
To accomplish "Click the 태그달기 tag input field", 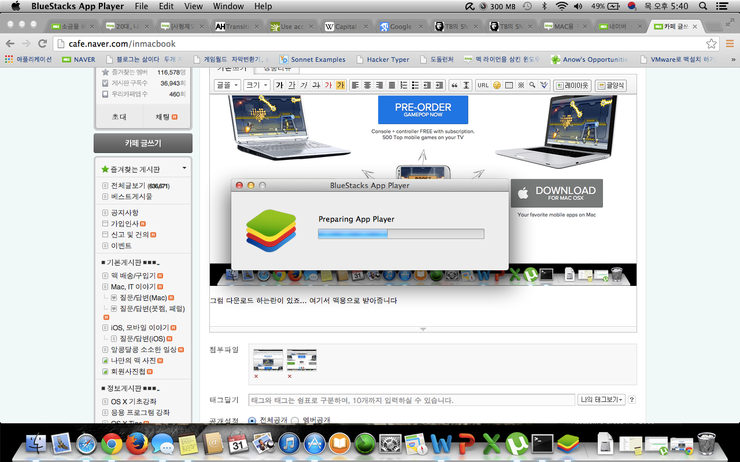I will click(412, 400).
